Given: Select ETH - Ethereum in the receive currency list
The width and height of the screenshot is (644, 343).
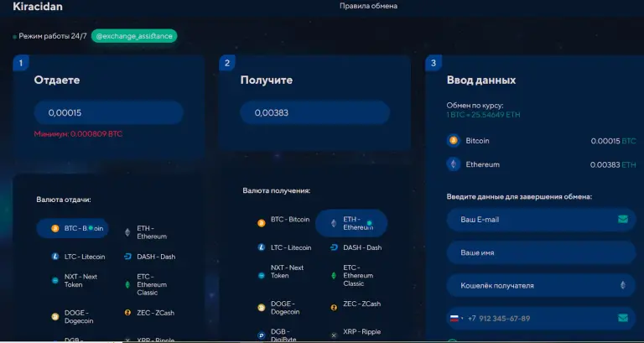Looking at the screenshot, I should [x=351, y=223].
